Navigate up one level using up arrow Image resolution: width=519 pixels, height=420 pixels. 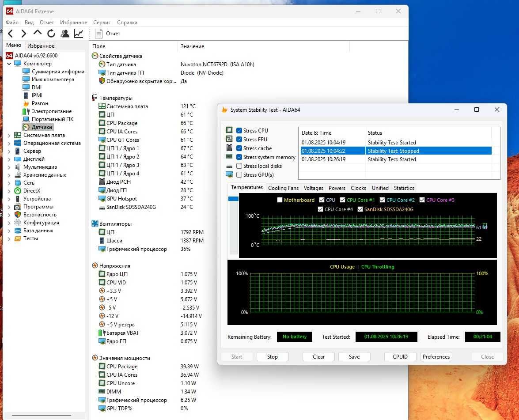(x=38, y=33)
